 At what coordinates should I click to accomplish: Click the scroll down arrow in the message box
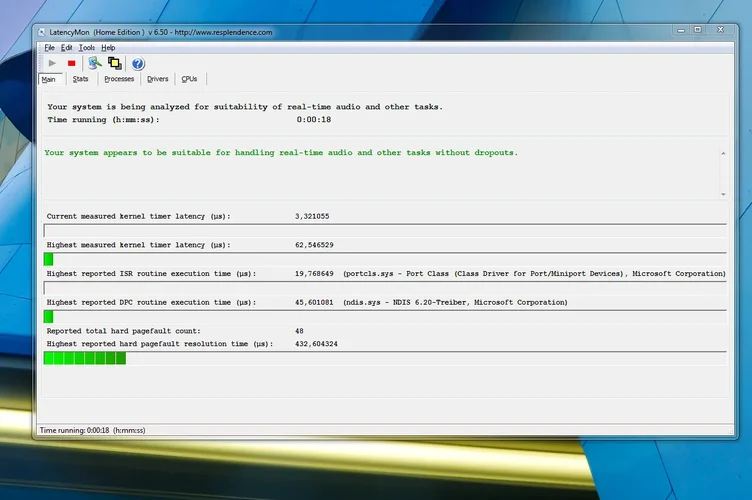coord(722,193)
